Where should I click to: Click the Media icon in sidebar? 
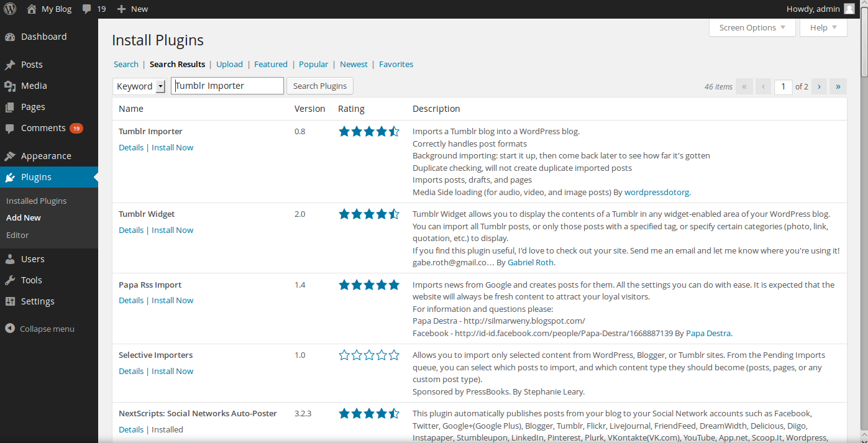[10, 86]
